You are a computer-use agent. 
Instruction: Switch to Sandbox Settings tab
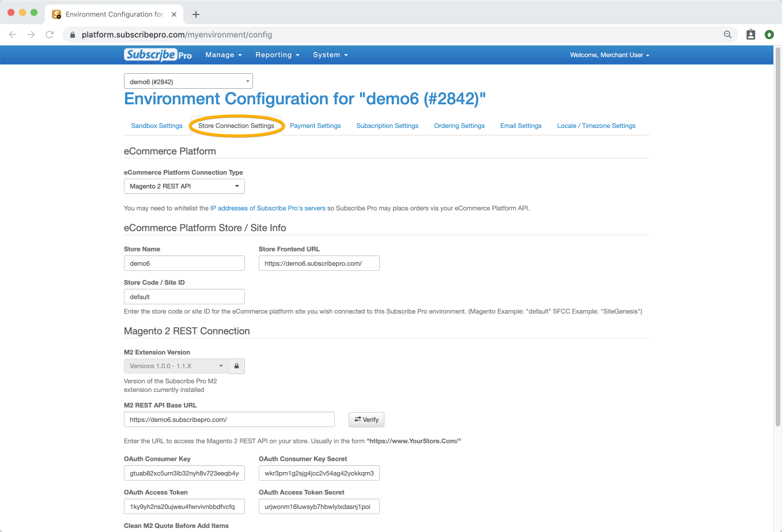pyautogui.click(x=157, y=126)
